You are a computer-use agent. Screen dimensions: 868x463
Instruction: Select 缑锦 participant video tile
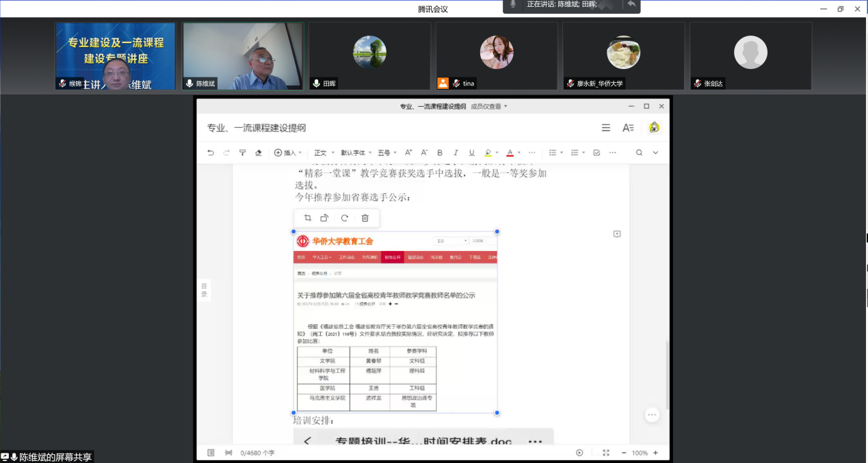116,56
